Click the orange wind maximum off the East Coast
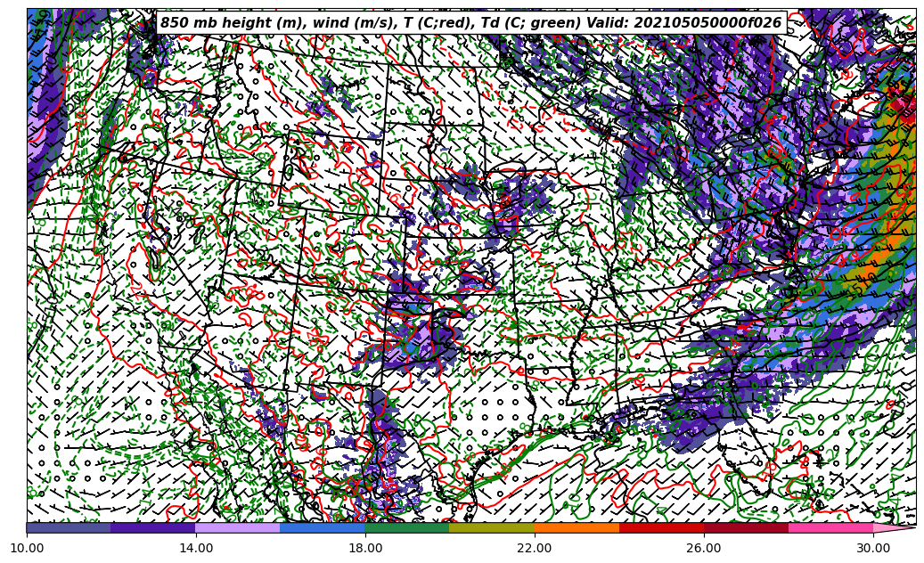The height and width of the screenshot is (563, 924). click(863, 265)
